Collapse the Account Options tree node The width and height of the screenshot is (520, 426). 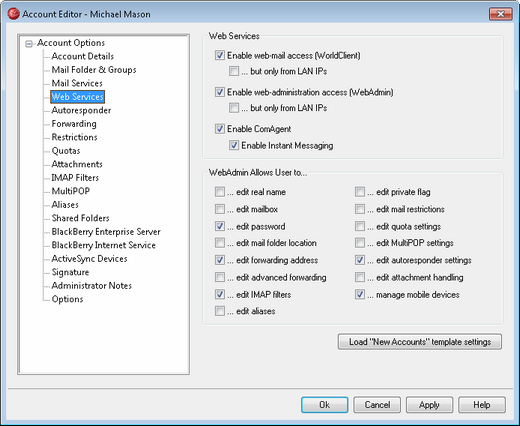pyautogui.click(x=29, y=43)
